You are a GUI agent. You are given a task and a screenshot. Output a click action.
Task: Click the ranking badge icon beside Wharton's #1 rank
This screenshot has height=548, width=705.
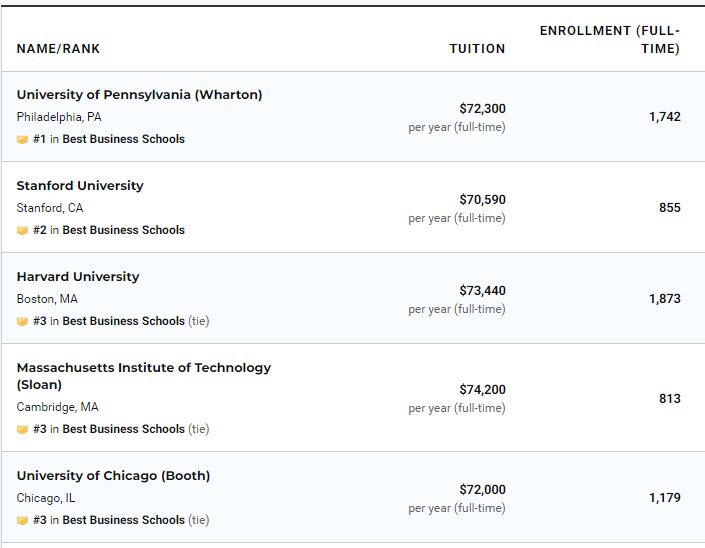pos(22,140)
